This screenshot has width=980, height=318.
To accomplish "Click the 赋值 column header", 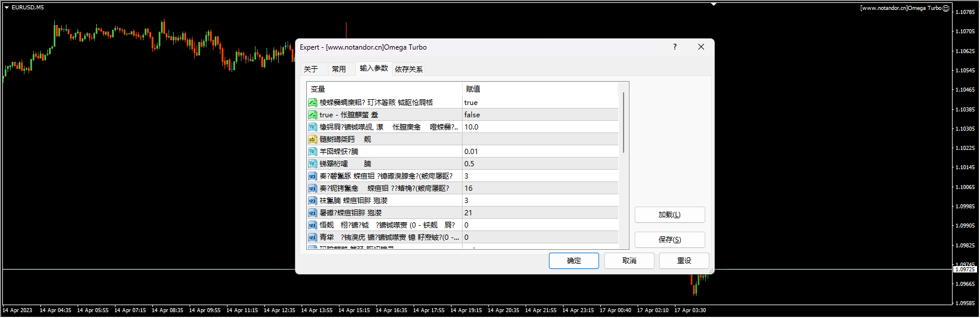I will pyautogui.click(x=540, y=89).
